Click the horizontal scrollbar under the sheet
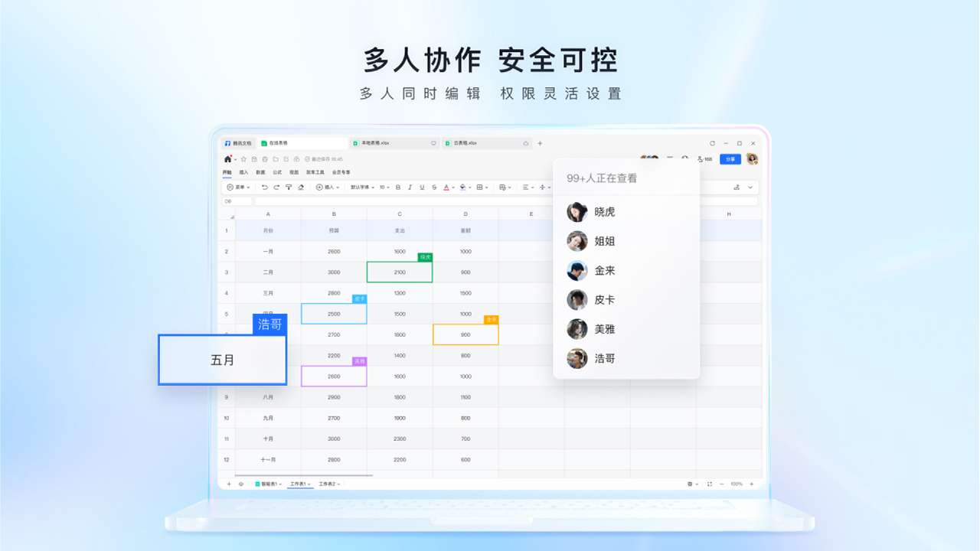 tap(304, 475)
